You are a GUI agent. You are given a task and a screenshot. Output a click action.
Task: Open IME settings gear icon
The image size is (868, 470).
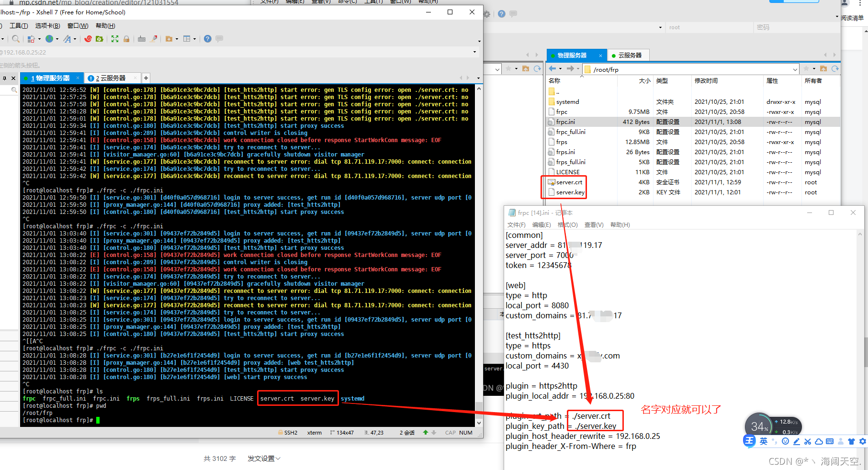862,441
